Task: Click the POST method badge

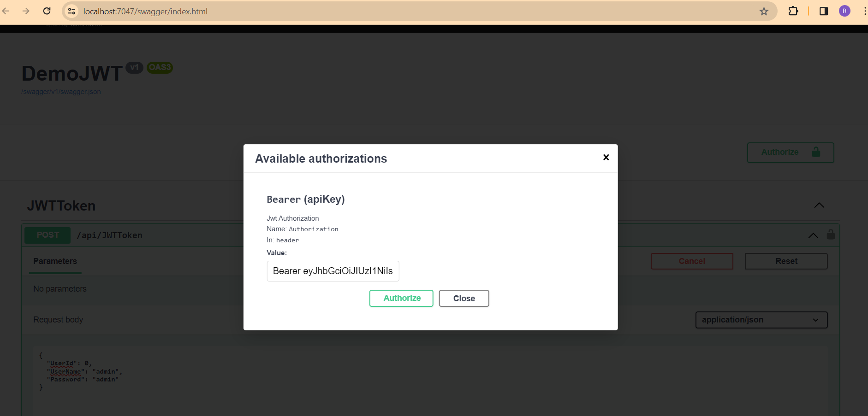Action: pos(48,235)
